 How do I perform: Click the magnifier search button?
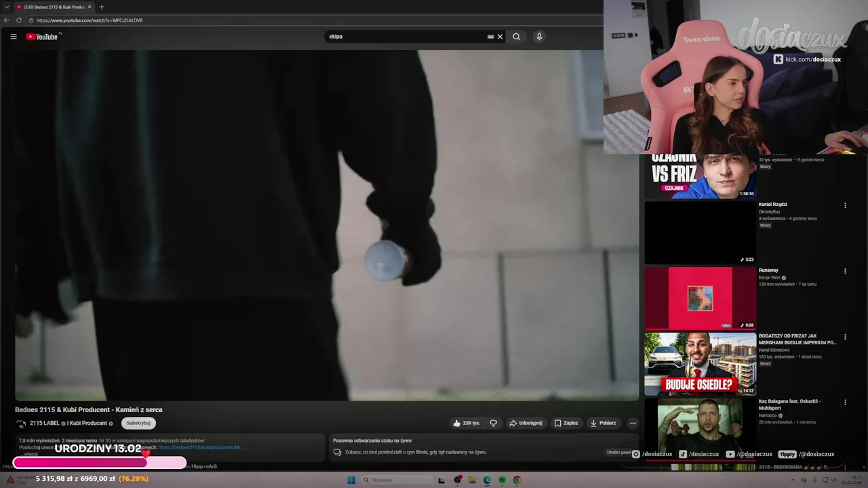[x=516, y=37]
